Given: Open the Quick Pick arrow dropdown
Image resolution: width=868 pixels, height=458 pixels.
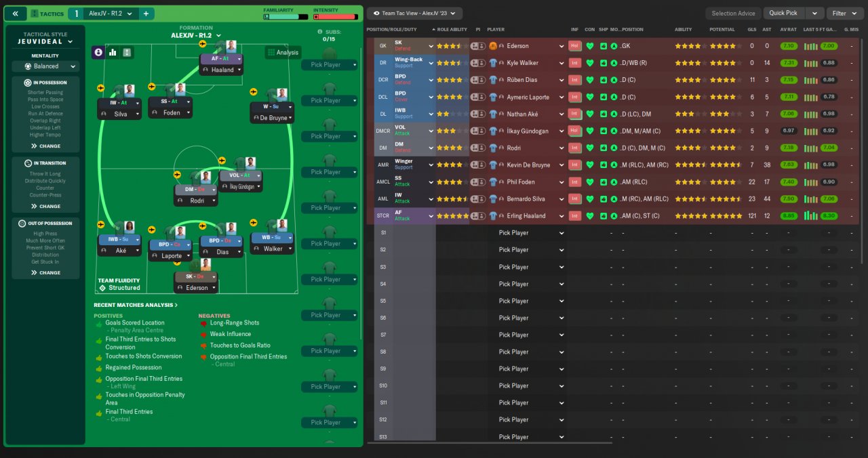Looking at the screenshot, I should point(814,13).
